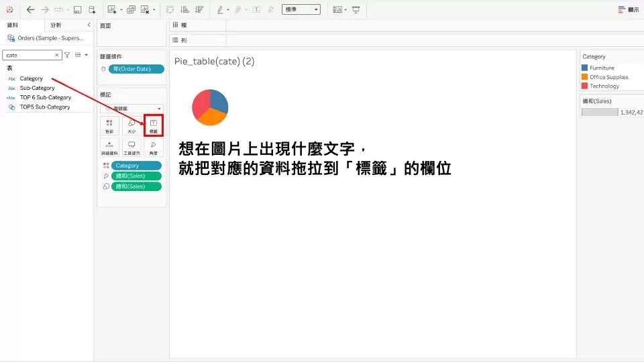
Task: Select the TOP5 Sub-Category set field
Action: point(45,107)
